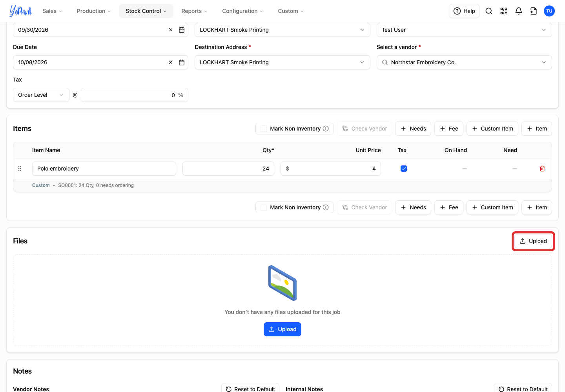
Task: Clear the Due Date 10/08/2026 value
Action: (171, 62)
